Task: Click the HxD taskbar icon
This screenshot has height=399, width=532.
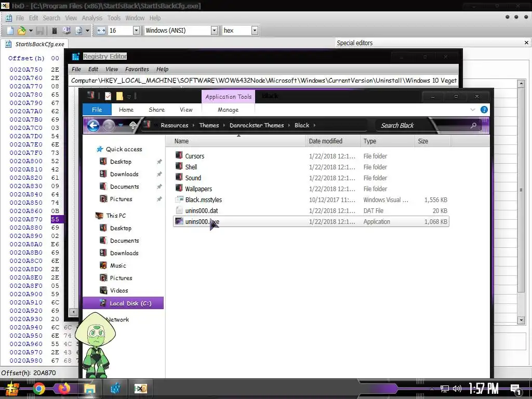Action: click(x=140, y=389)
